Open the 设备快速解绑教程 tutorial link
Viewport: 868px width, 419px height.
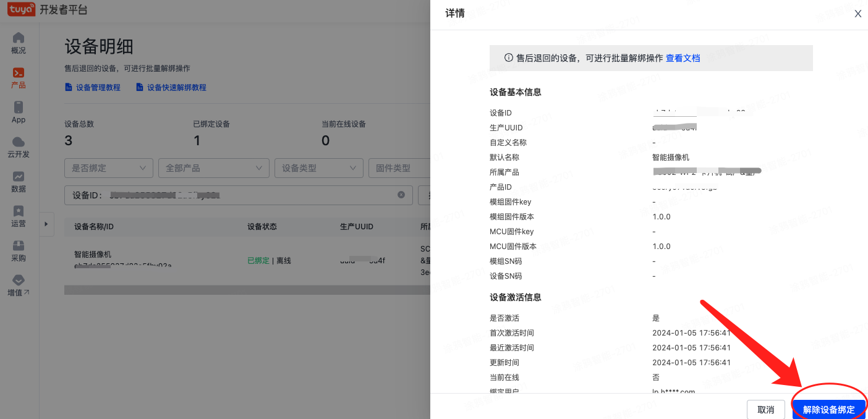pos(171,88)
